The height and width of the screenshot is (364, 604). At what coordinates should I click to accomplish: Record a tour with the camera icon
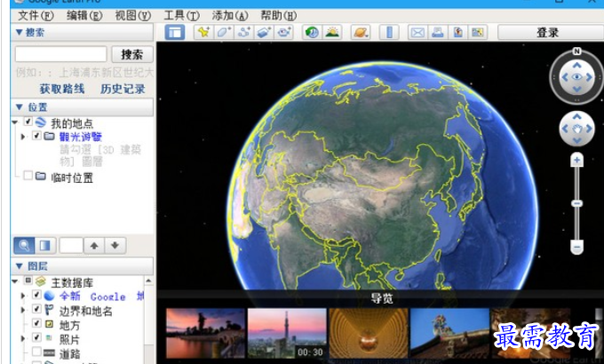coord(284,32)
